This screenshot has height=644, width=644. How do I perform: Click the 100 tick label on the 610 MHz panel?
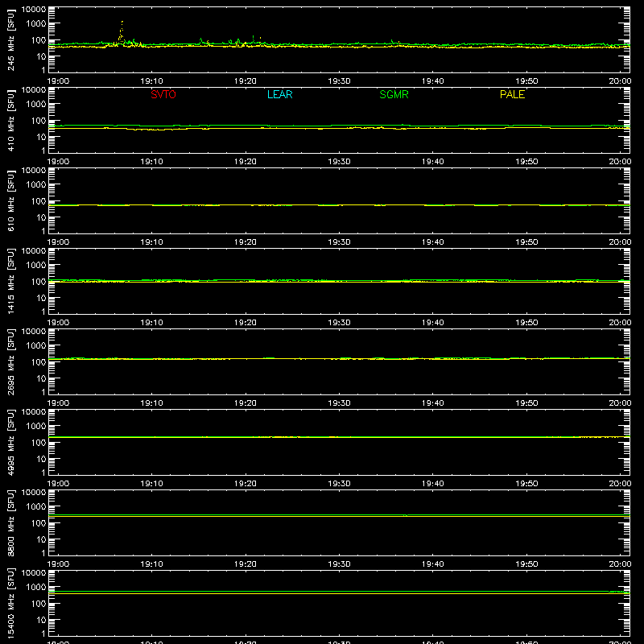(x=39, y=201)
